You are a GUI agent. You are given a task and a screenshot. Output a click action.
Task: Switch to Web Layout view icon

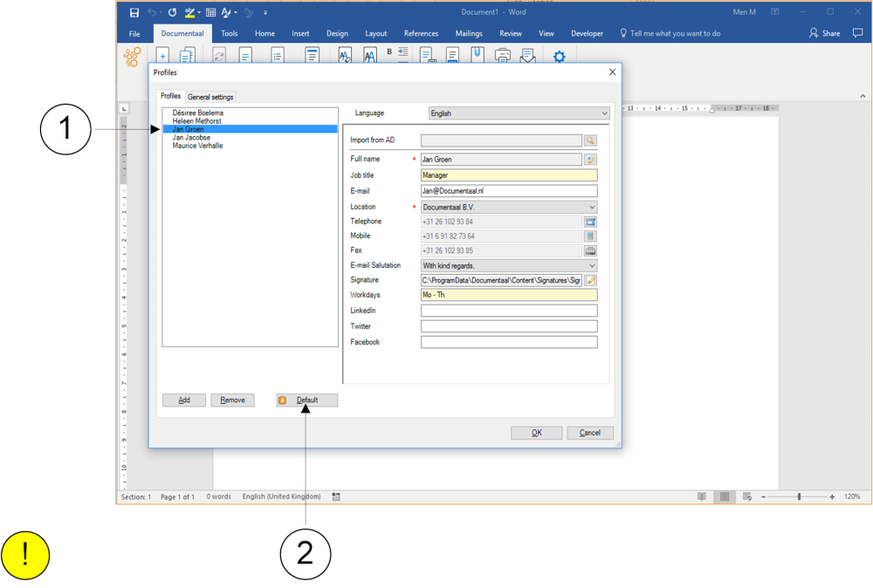pyautogui.click(x=747, y=496)
